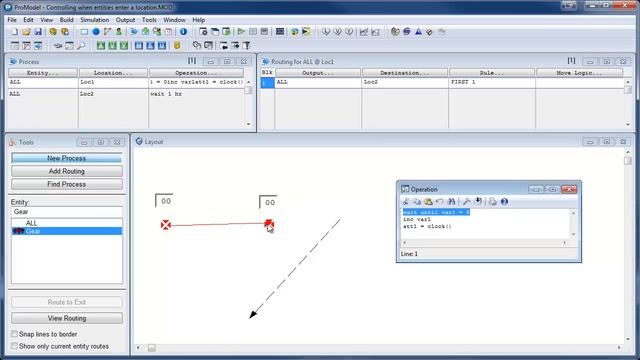Select the 'wait 1 hr' operation cell
Image resolution: width=640 pixels, height=360 pixels.
click(x=196, y=94)
